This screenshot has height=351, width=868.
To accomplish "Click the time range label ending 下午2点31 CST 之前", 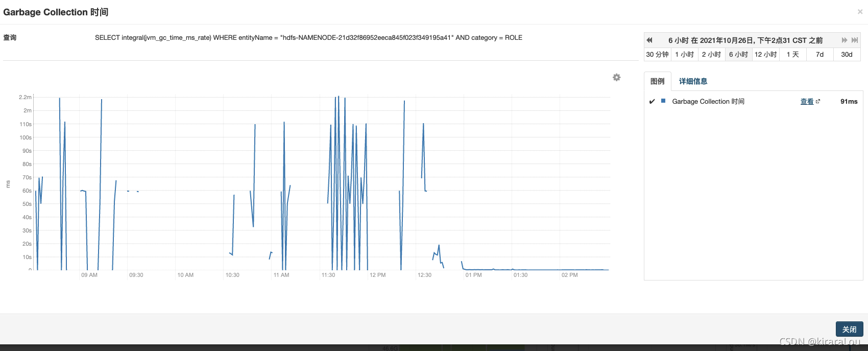I will [x=745, y=40].
